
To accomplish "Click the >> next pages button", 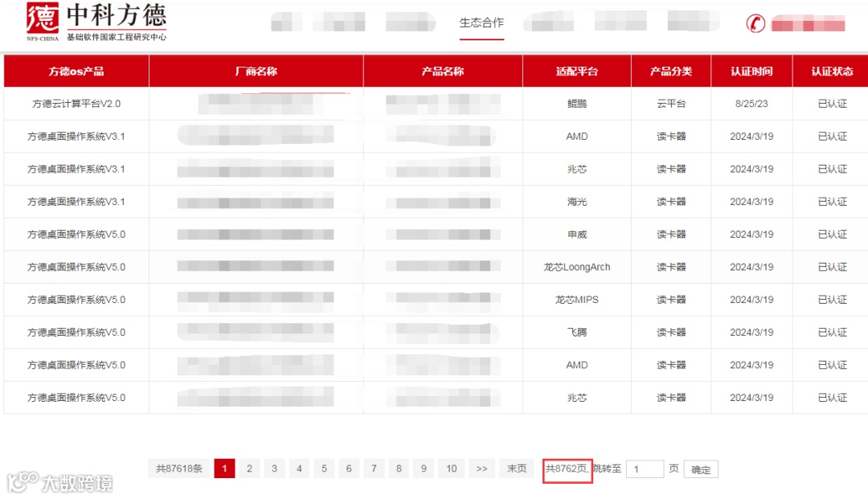I will [481, 468].
